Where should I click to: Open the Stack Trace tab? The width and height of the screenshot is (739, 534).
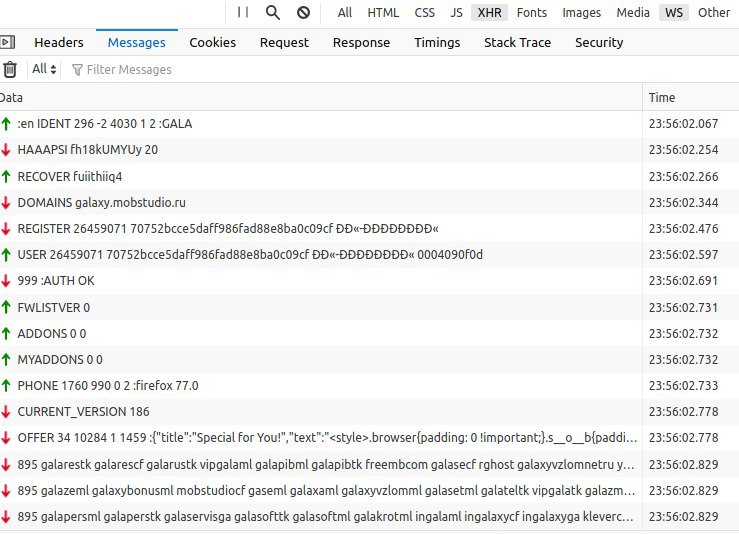(x=517, y=42)
